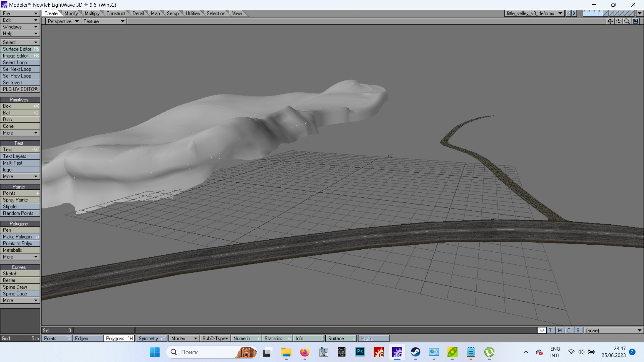This screenshot has width=644, height=362.
Task: Click the maximize viewport icon
Action: (x=636, y=21)
